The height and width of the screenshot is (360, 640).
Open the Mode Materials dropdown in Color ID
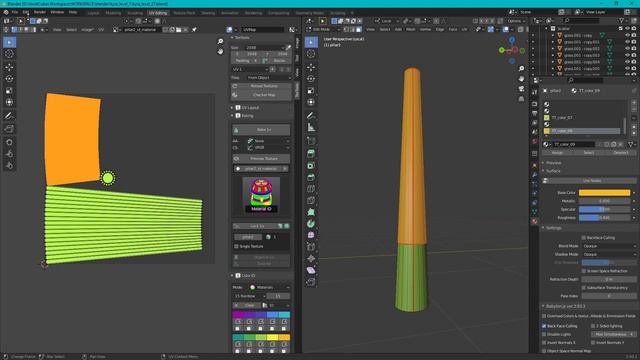(270, 287)
